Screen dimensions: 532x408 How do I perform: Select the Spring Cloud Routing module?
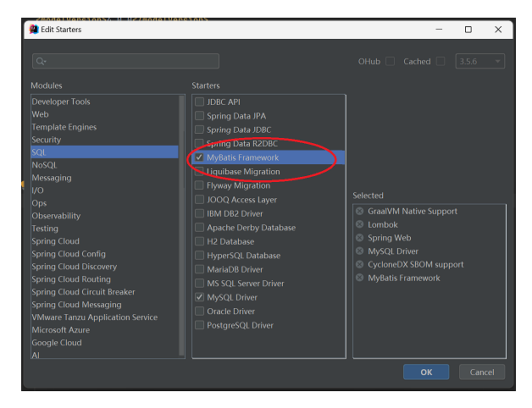click(x=104, y=279)
